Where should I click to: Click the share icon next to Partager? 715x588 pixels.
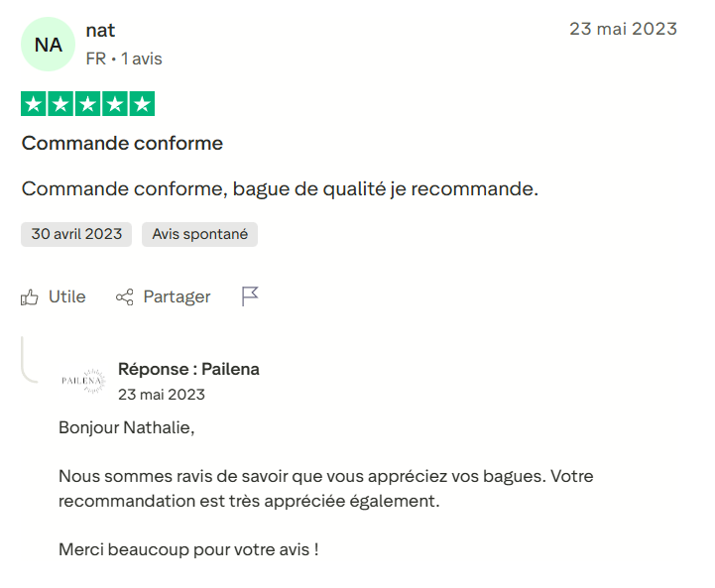tap(125, 296)
